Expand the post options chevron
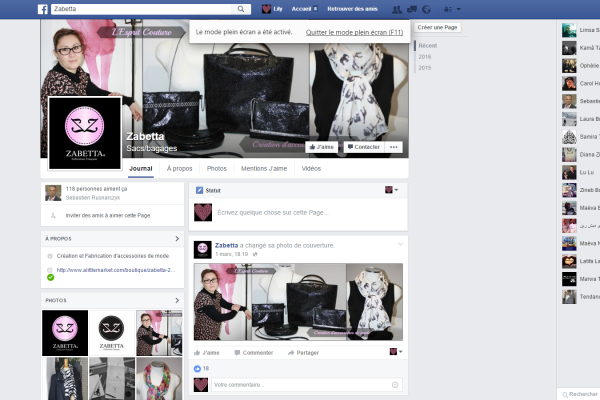 click(x=400, y=244)
